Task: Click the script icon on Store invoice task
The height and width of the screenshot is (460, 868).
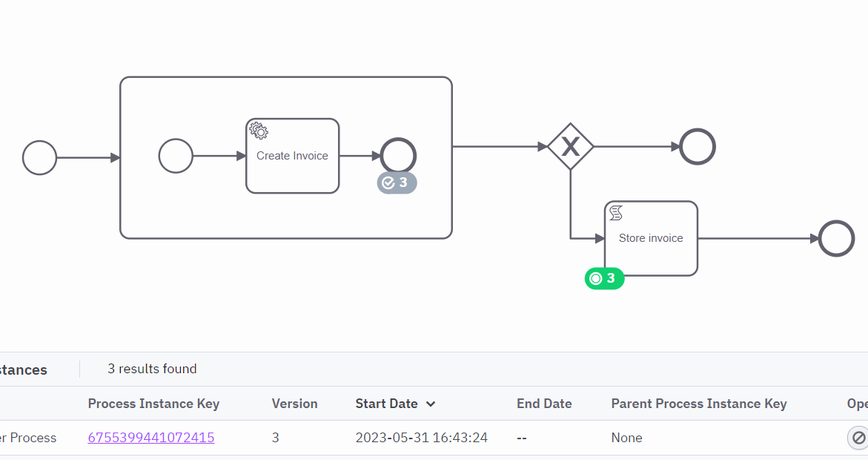Action: [615, 213]
